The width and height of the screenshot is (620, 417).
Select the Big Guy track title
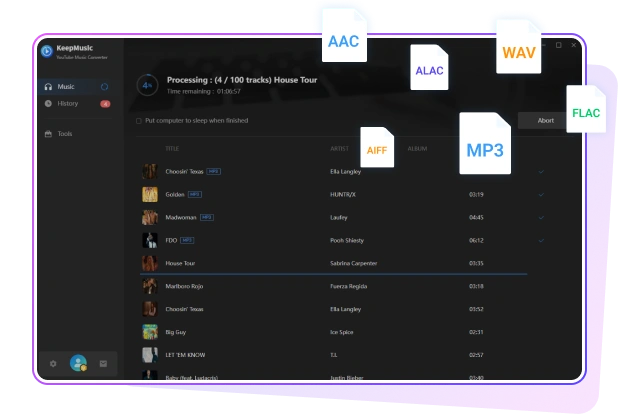(x=176, y=332)
